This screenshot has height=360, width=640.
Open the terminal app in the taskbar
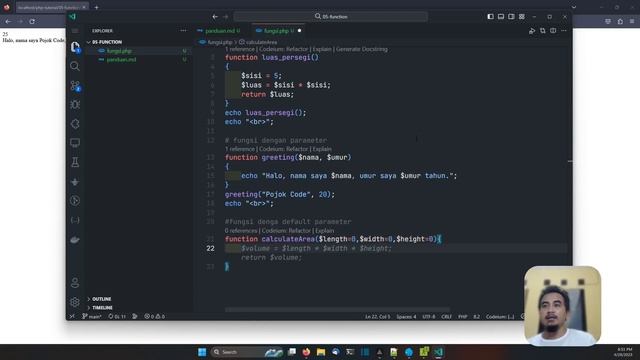pos(350,352)
